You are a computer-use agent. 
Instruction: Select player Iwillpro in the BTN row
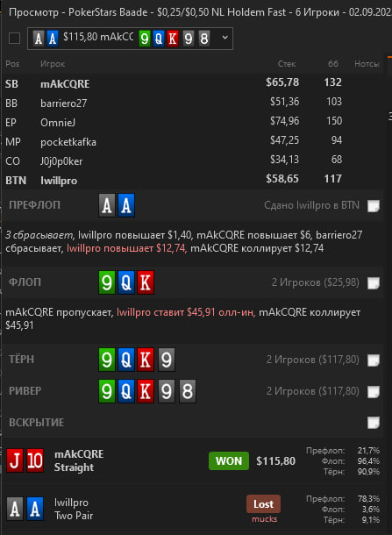pos(59,181)
